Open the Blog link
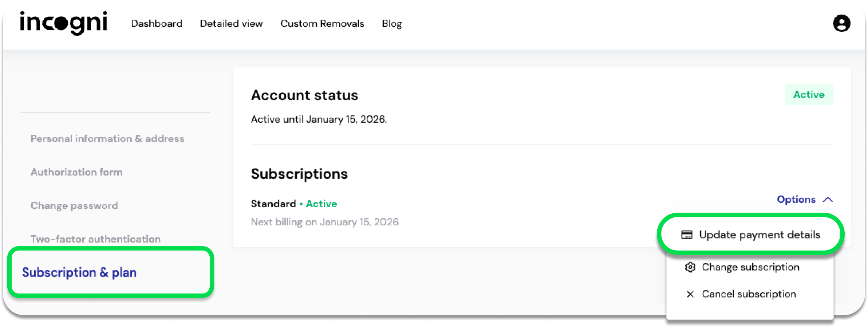The width and height of the screenshot is (868, 327). click(392, 24)
